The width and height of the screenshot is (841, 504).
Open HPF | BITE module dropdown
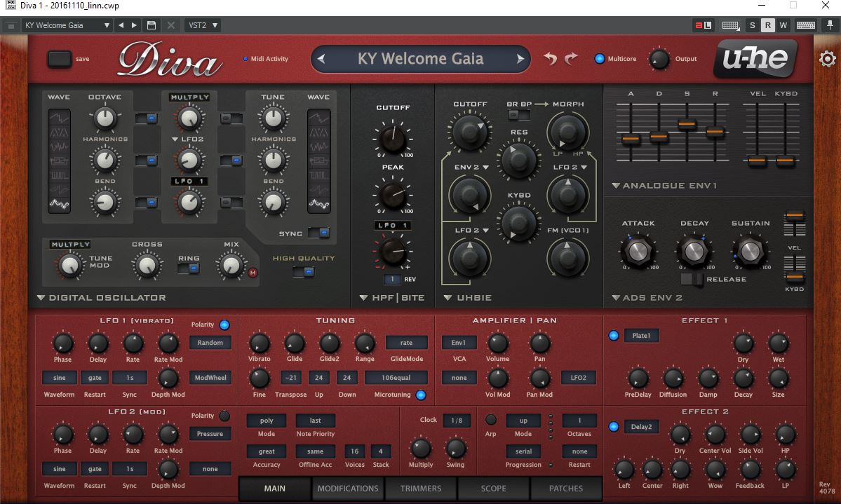click(392, 298)
